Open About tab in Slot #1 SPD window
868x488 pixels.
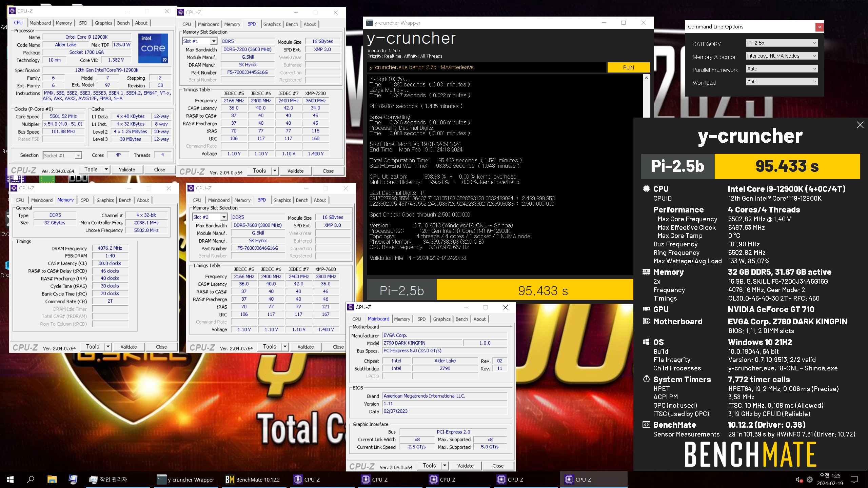pyautogui.click(x=310, y=24)
